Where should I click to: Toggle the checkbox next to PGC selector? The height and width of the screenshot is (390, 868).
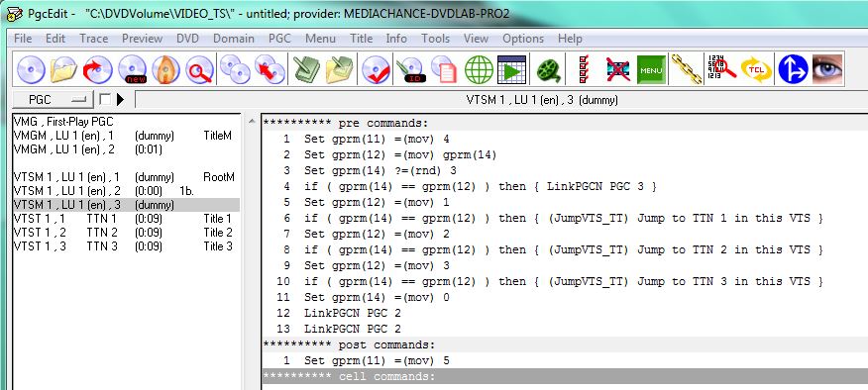click(x=105, y=100)
